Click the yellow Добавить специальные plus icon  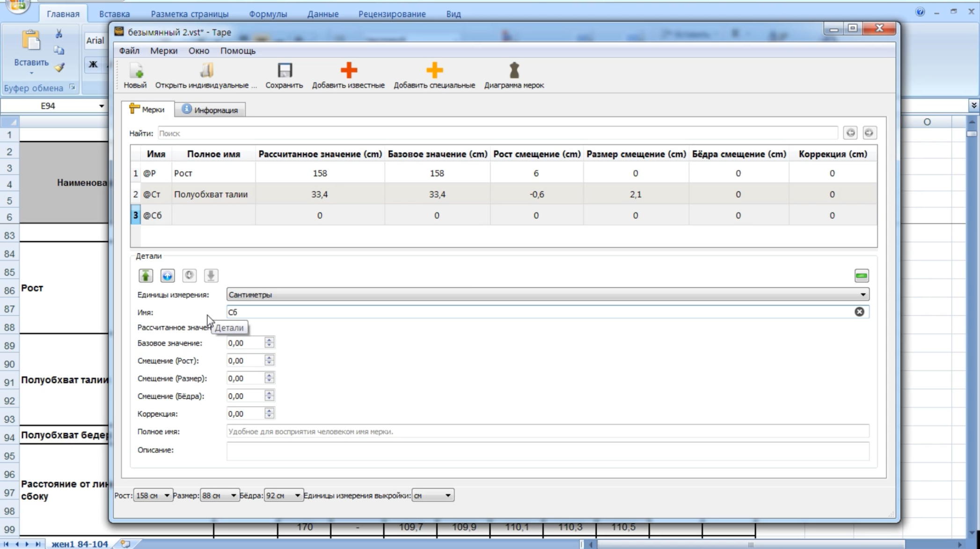pyautogui.click(x=434, y=71)
